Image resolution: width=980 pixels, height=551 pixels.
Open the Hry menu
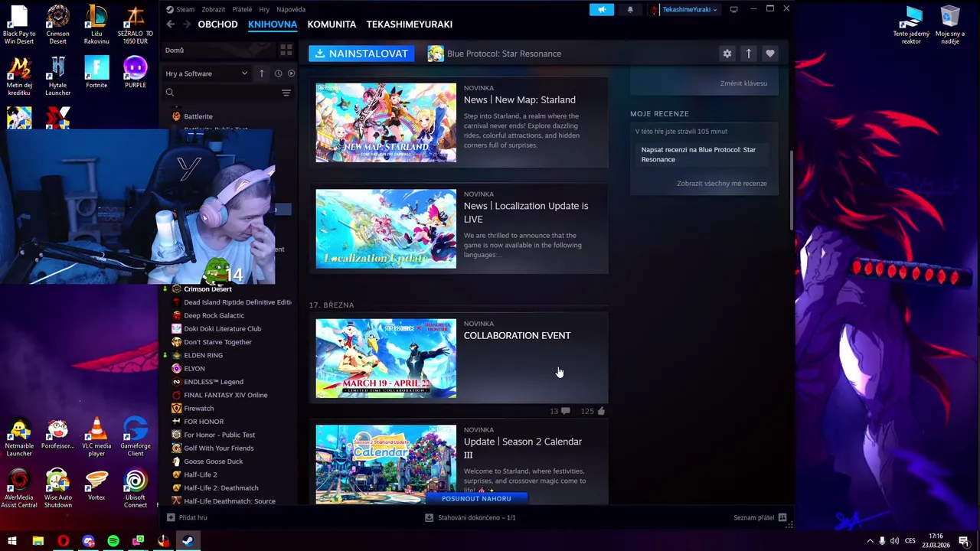tap(264, 9)
